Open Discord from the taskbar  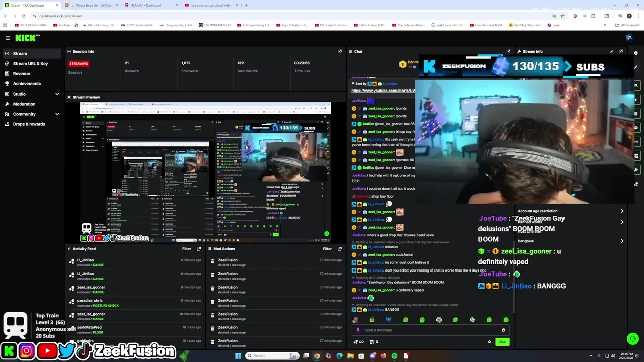point(372,356)
